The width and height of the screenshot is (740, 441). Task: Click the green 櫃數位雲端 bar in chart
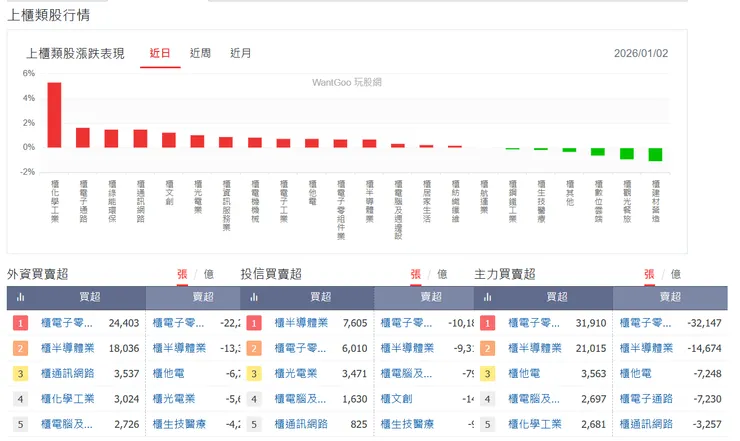click(x=598, y=152)
